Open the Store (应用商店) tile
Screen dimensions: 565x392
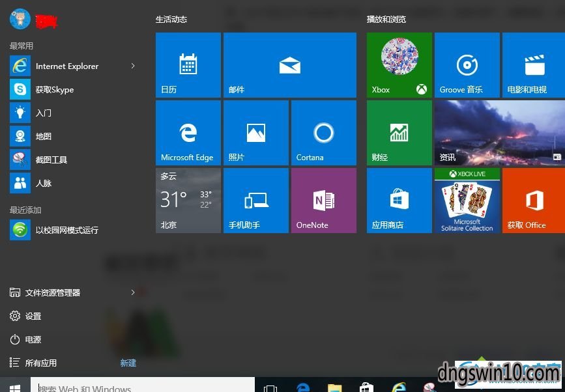tap(399, 201)
